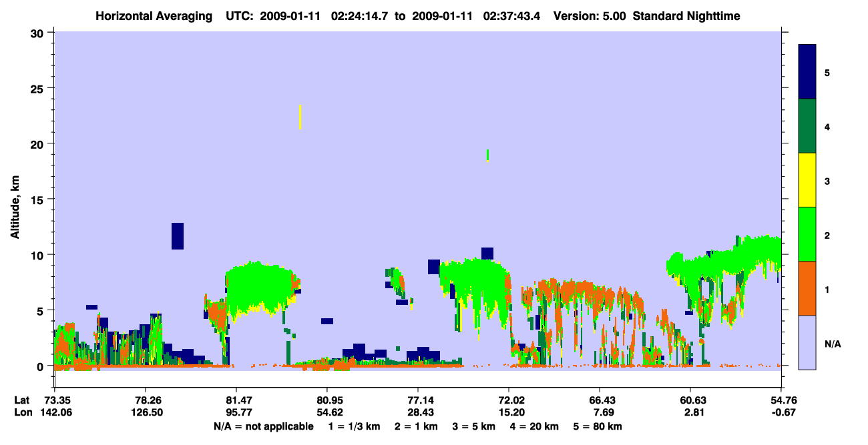Click the colorbar label 5

point(827,73)
